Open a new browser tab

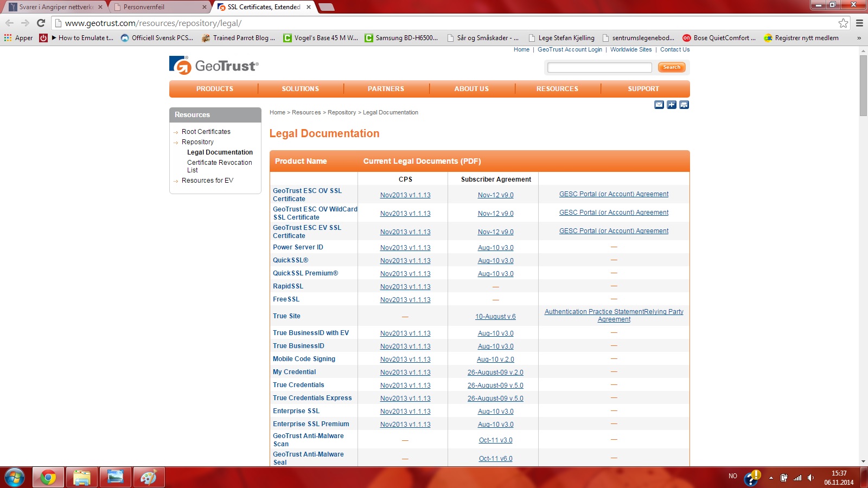[x=326, y=7]
